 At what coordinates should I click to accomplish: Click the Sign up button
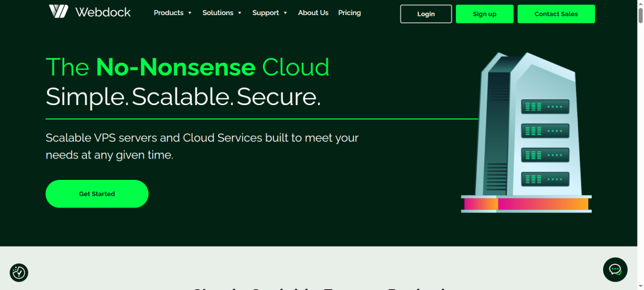click(x=485, y=14)
